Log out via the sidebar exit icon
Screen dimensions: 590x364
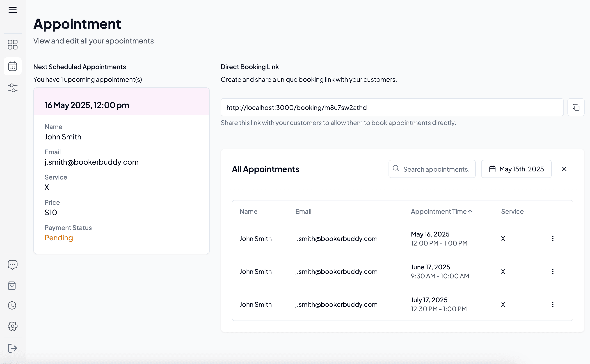click(x=12, y=348)
